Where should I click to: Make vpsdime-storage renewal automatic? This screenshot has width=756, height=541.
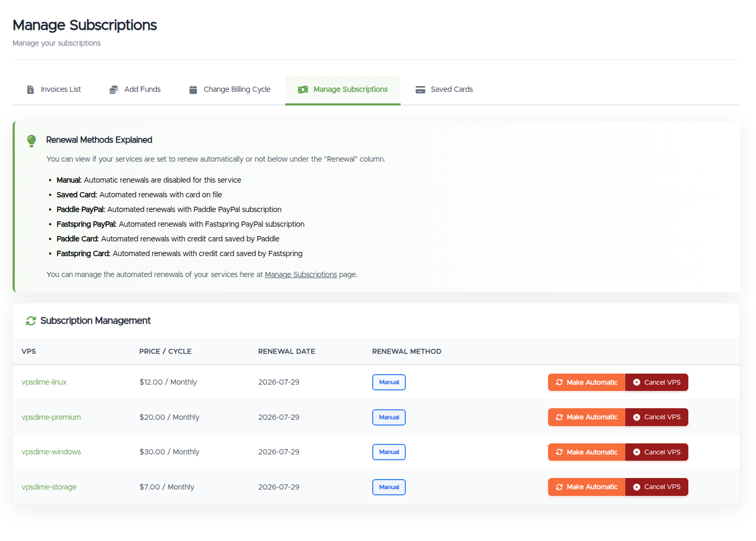(x=586, y=487)
